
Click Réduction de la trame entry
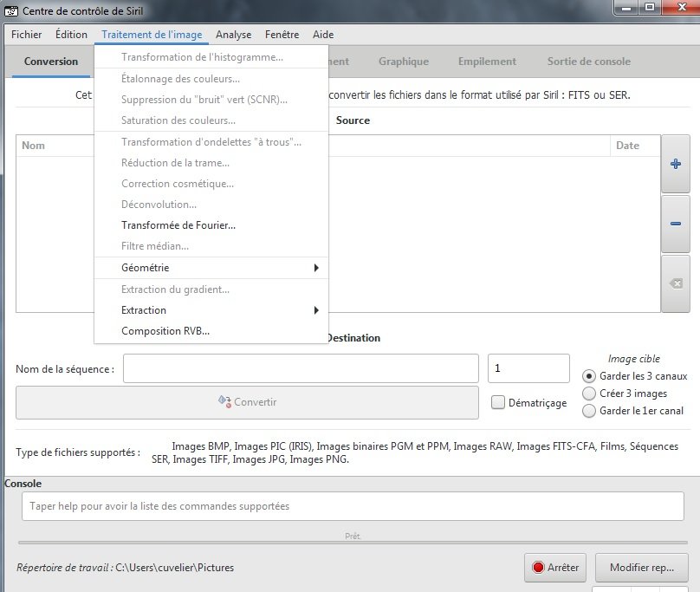(x=211, y=163)
